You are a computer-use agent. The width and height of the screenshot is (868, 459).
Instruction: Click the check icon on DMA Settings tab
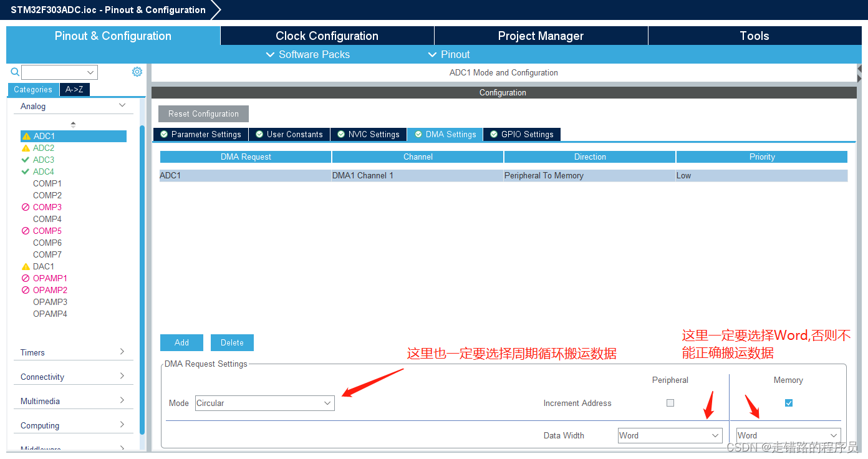(x=418, y=134)
